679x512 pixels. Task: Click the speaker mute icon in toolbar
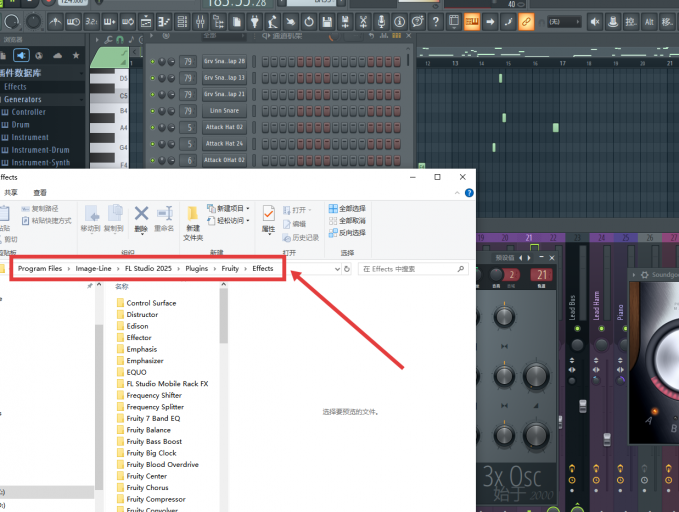595,22
